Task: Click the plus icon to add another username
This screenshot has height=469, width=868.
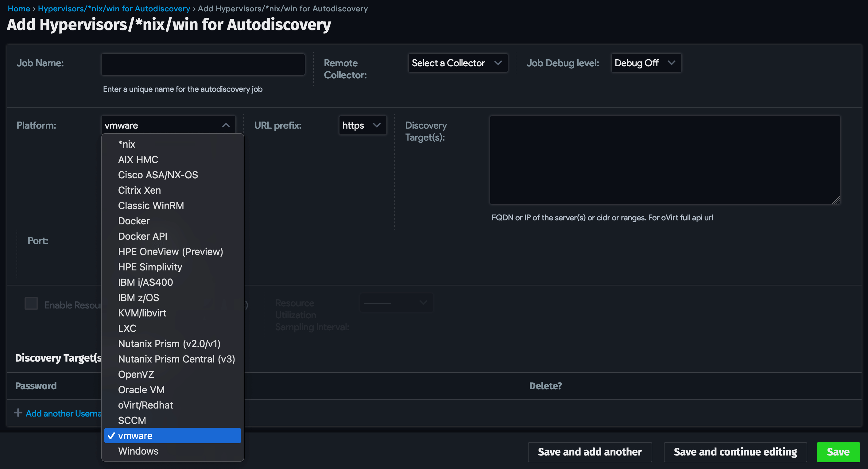Action: [x=18, y=413]
